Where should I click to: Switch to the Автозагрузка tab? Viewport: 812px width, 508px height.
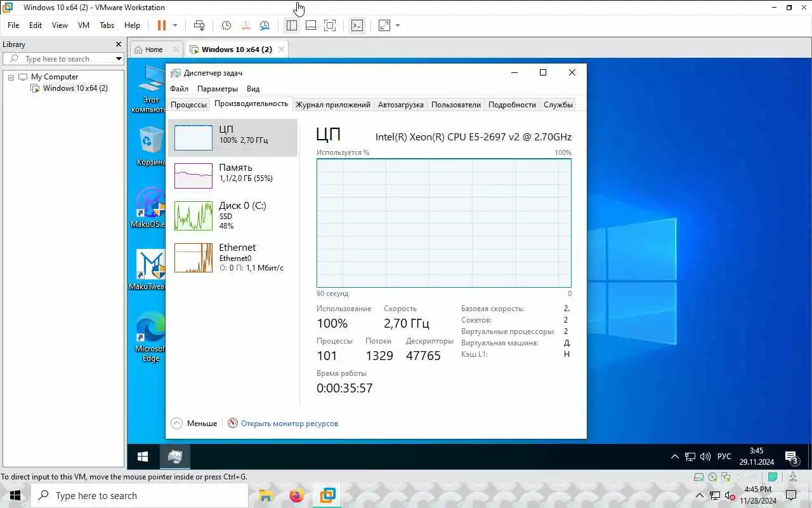pos(401,105)
